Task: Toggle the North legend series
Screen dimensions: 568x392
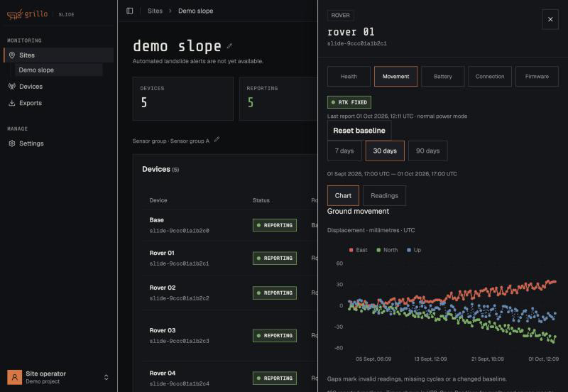Action: click(387, 250)
